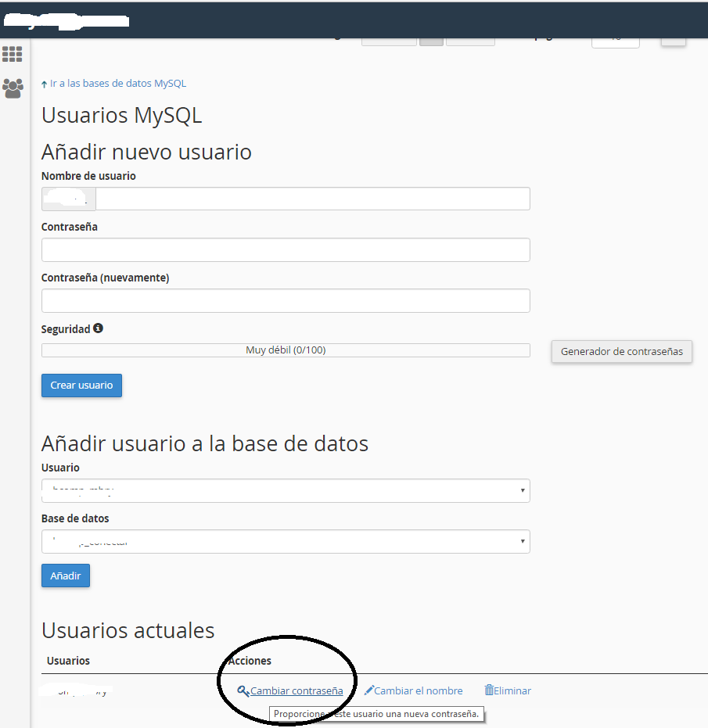Image resolution: width=708 pixels, height=728 pixels.
Task: Open the Generador de contraseñas
Action: click(622, 351)
